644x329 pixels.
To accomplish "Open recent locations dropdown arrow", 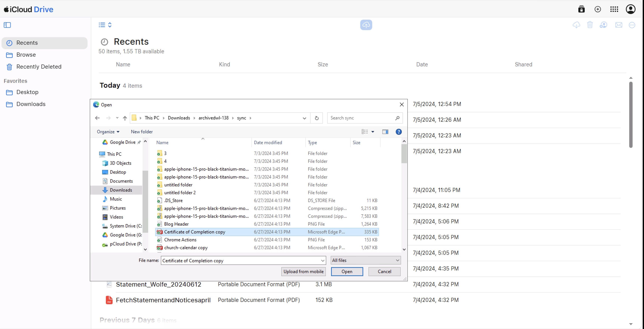I will point(117,118).
